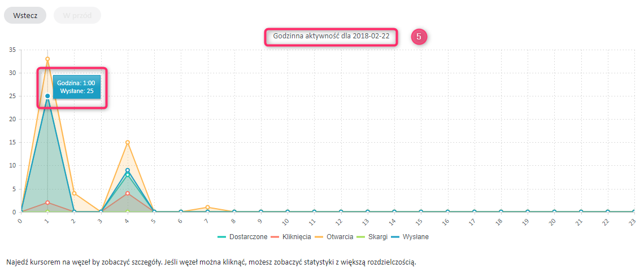Toggle the Dostarczone legend series
The height and width of the screenshot is (273, 644).
tap(242, 237)
